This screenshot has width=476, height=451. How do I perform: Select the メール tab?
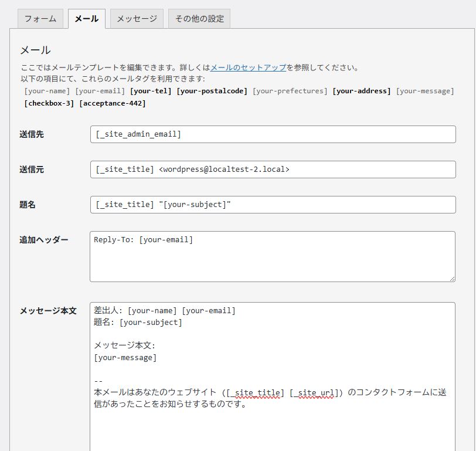(x=86, y=19)
